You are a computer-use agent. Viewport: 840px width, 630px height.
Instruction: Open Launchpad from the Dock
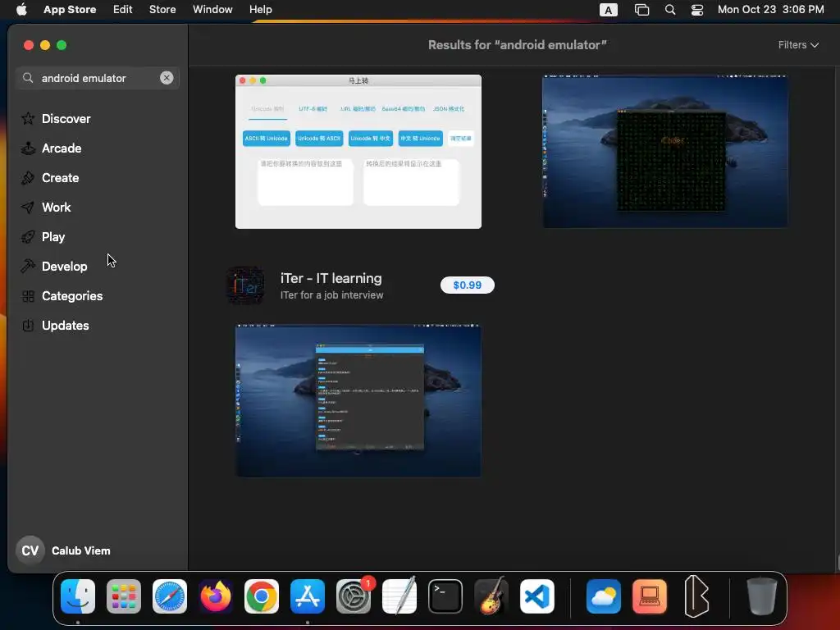[x=124, y=596]
